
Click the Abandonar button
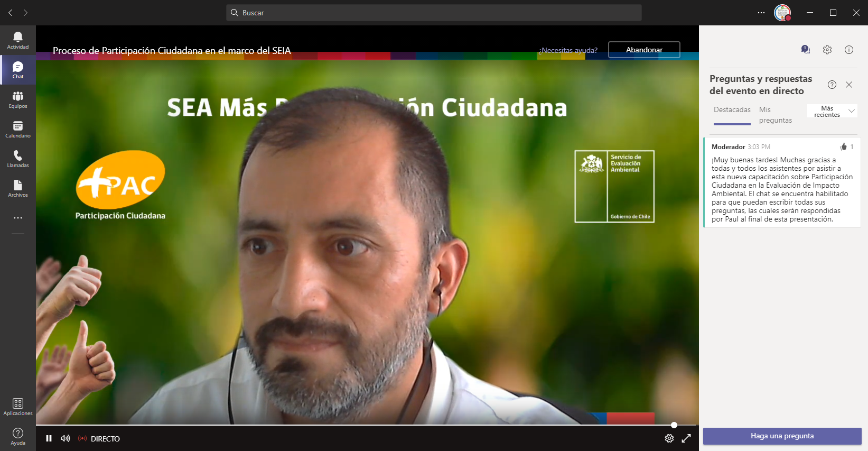[x=644, y=50]
